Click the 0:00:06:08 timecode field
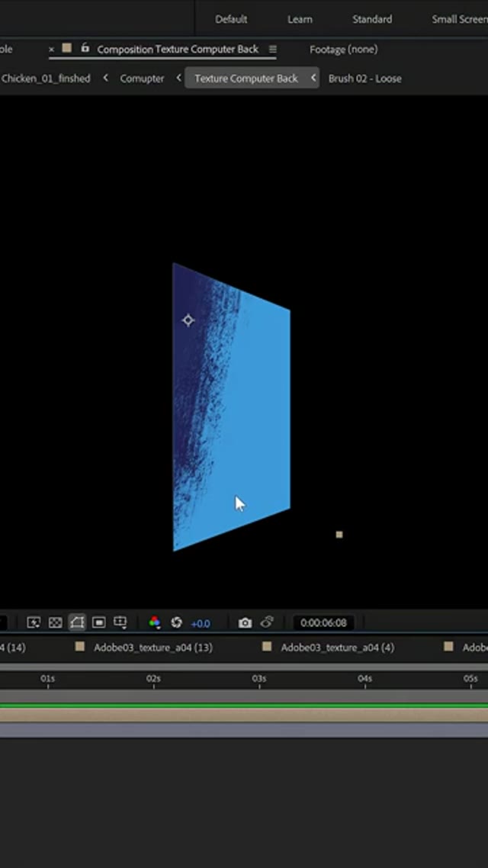Image resolution: width=488 pixels, height=868 pixels. click(x=323, y=623)
